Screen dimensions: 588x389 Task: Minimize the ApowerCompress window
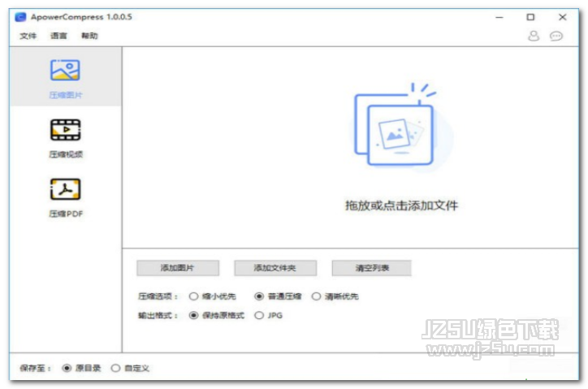coord(499,17)
